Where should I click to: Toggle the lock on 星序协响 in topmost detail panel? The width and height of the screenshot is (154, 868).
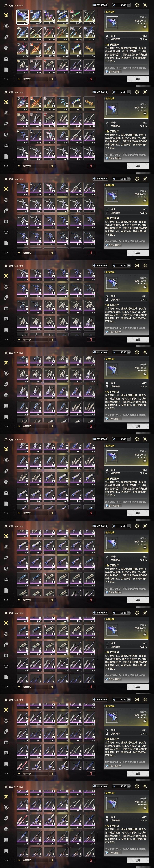pos(145,26)
